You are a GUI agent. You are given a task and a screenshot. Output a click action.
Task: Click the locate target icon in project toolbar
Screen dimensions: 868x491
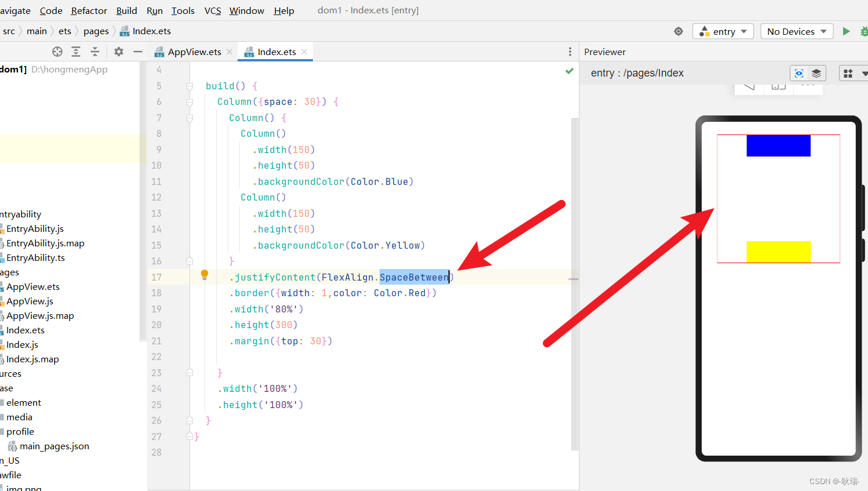pos(57,52)
